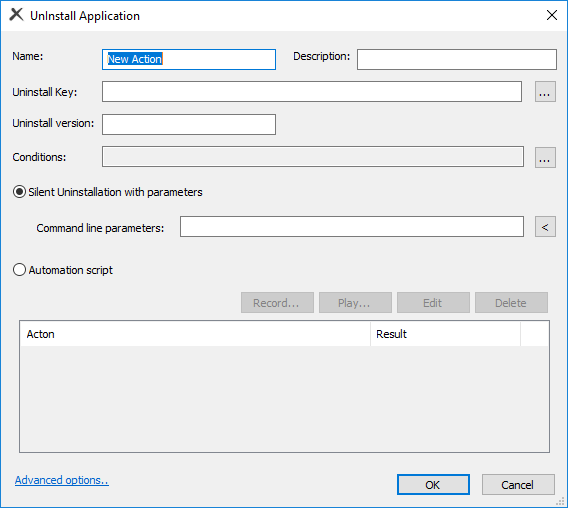Click the Uninstall version field
This screenshot has width=568, height=508.
[189, 124]
